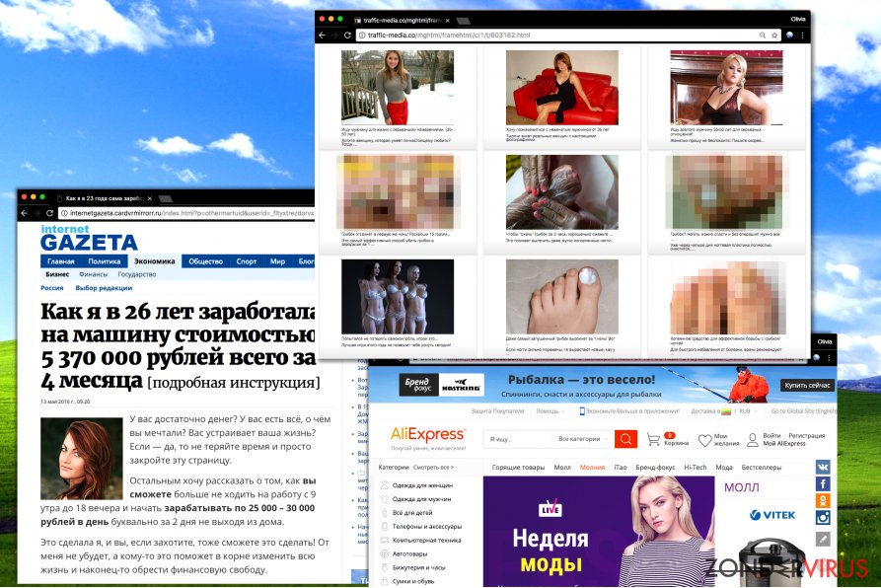Click 'Смотреть все >' categories link
The height and width of the screenshot is (588, 881).
pos(433,468)
